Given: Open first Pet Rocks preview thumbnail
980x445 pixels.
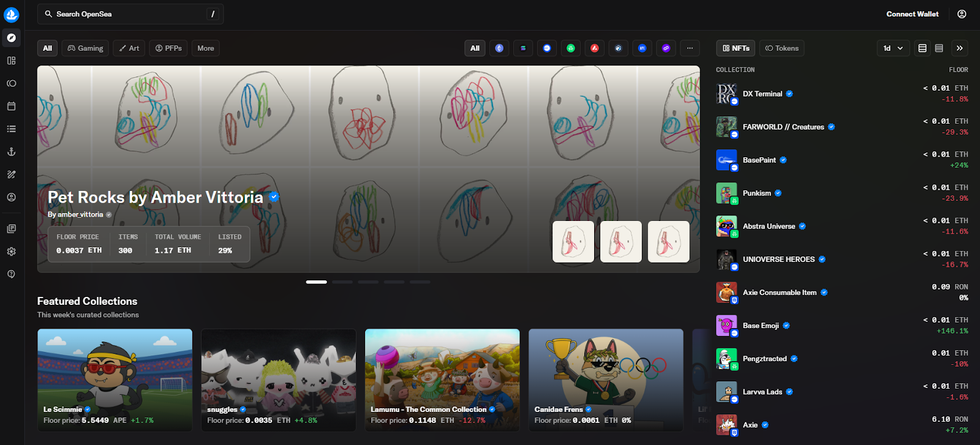Looking at the screenshot, I should pyautogui.click(x=573, y=242).
